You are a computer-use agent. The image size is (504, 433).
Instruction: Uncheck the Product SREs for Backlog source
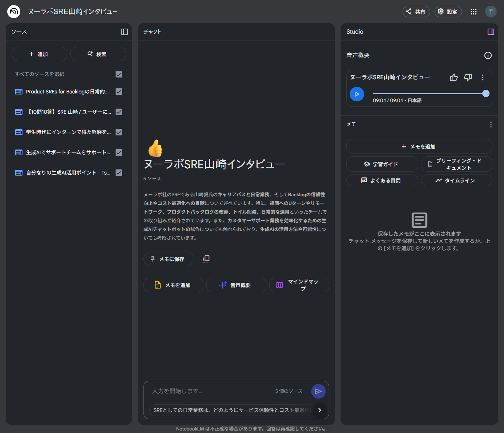coord(119,92)
